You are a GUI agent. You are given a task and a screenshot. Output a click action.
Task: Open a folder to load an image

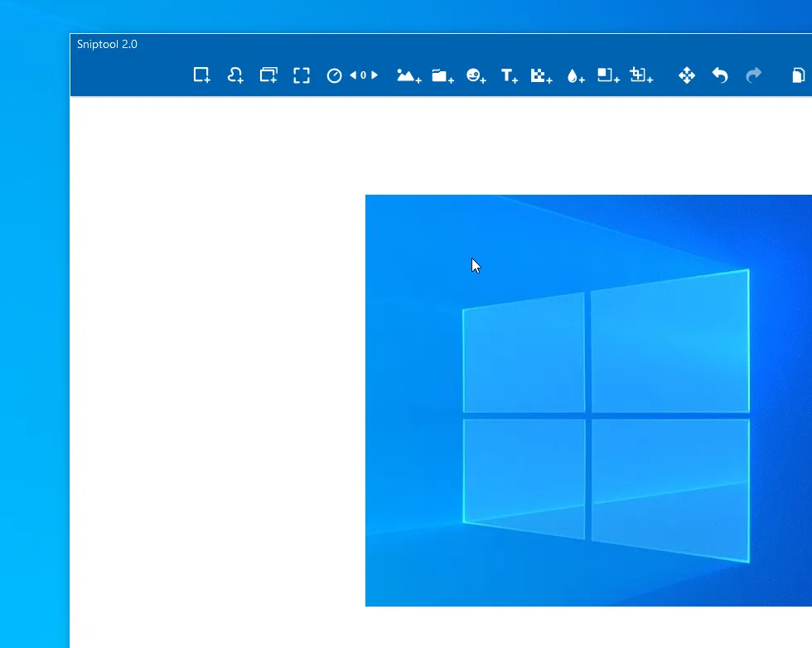pyautogui.click(x=442, y=75)
